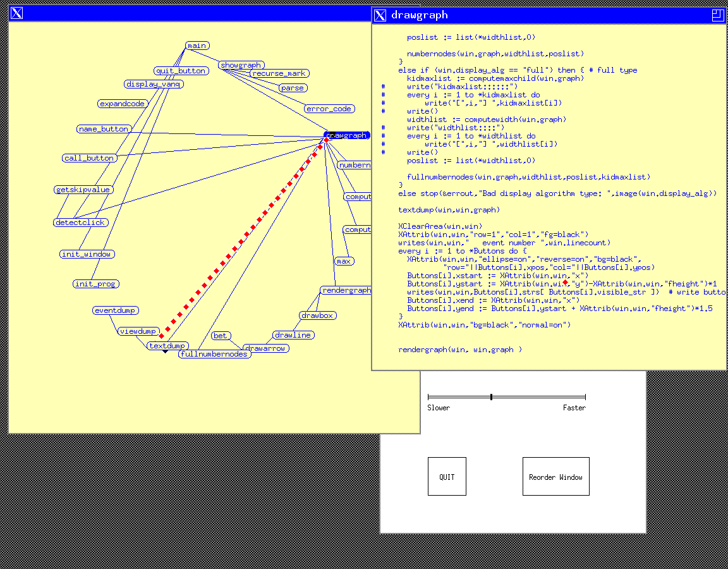Click the error_code node
Screen dimensions: 728x569
pyautogui.click(x=328, y=109)
